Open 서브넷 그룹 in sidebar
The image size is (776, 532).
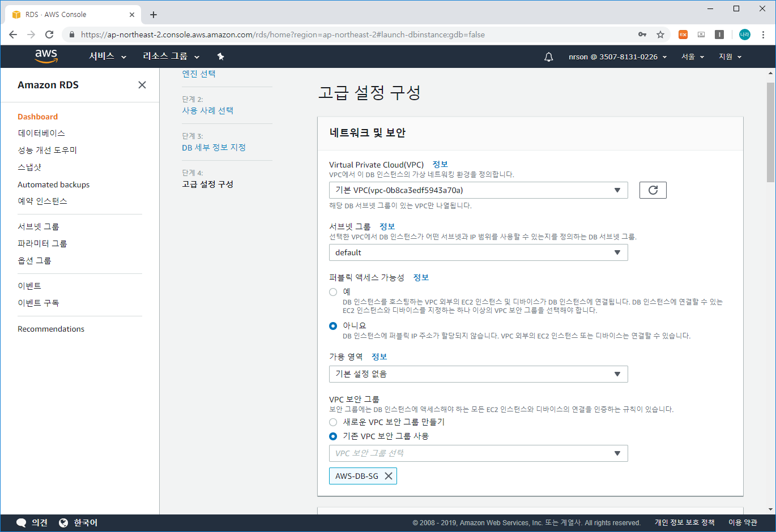[x=39, y=226]
